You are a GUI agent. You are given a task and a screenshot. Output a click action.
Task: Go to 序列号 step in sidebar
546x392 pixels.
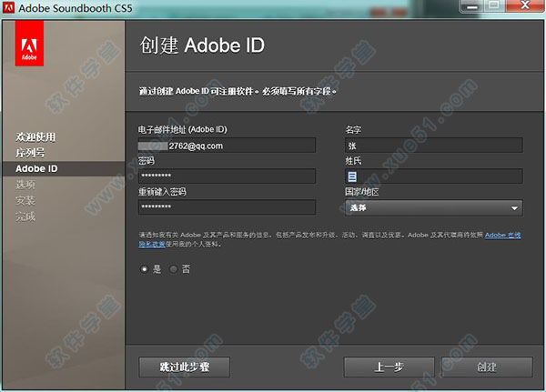pos(30,153)
